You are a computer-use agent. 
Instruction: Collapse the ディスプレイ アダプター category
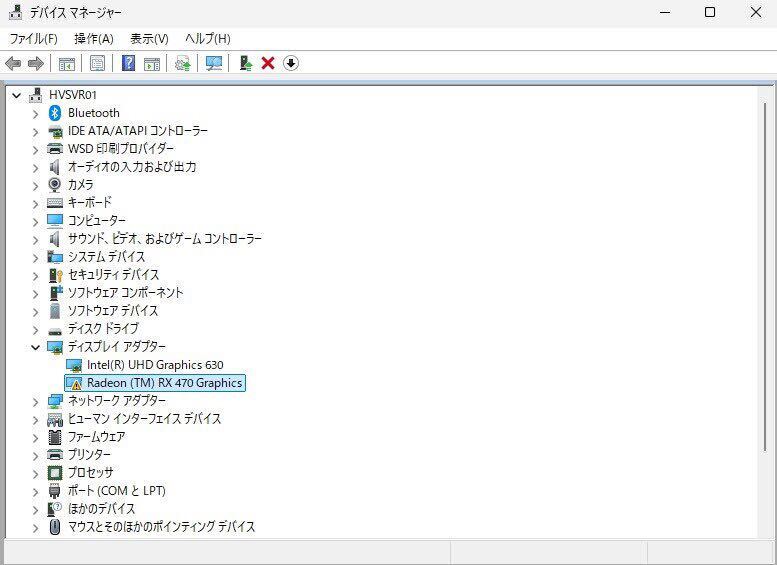tap(35, 347)
